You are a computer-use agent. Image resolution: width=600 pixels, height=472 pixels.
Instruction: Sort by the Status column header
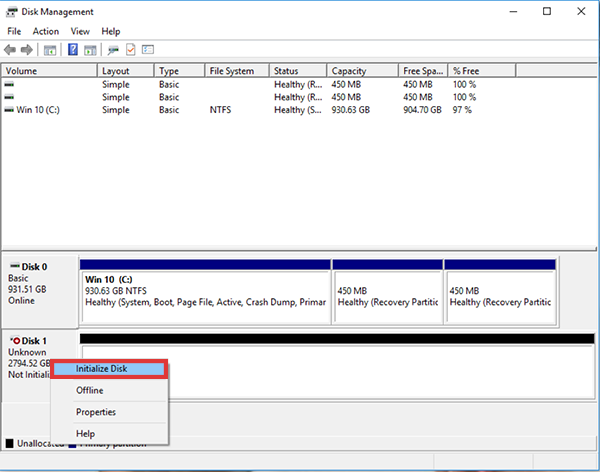(298, 71)
